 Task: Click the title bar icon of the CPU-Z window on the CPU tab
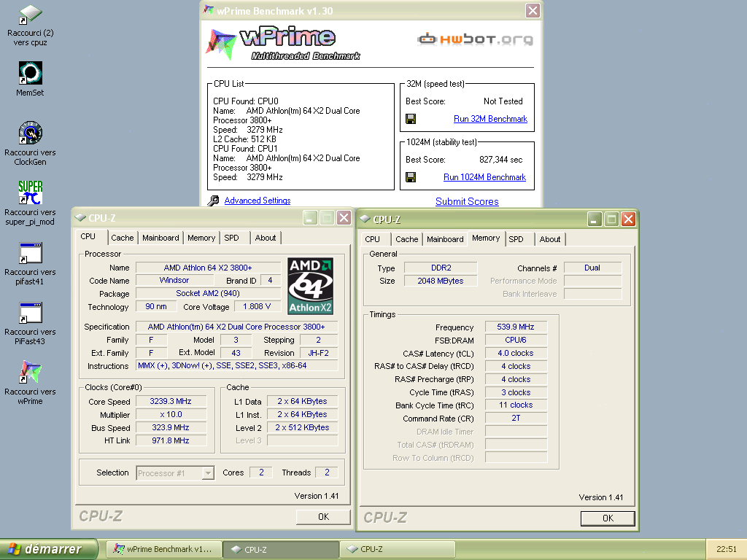coord(80,217)
